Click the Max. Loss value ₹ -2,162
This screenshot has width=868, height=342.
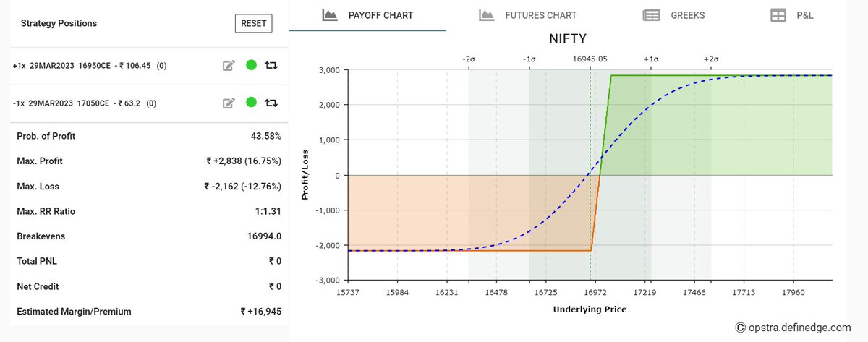click(x=243, y=187)
